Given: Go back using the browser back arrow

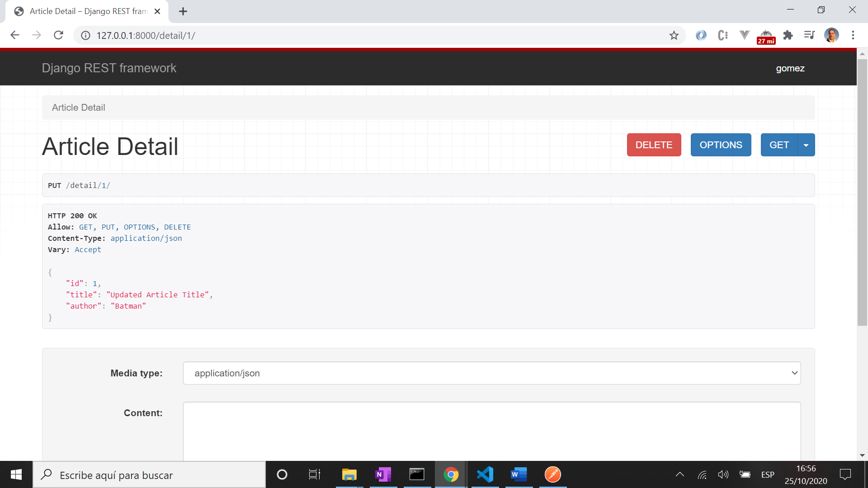Looking at the screenshot, I should [15, 35].
